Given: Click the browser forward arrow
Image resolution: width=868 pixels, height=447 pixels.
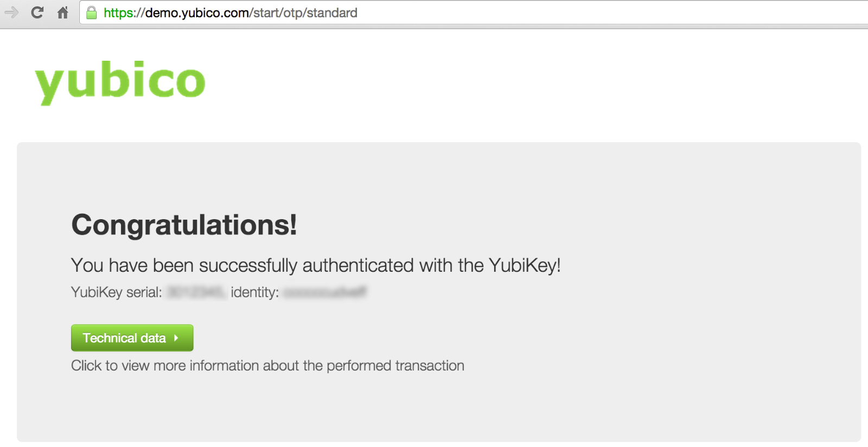Looking at the screenshot, I should coord(11,12).
